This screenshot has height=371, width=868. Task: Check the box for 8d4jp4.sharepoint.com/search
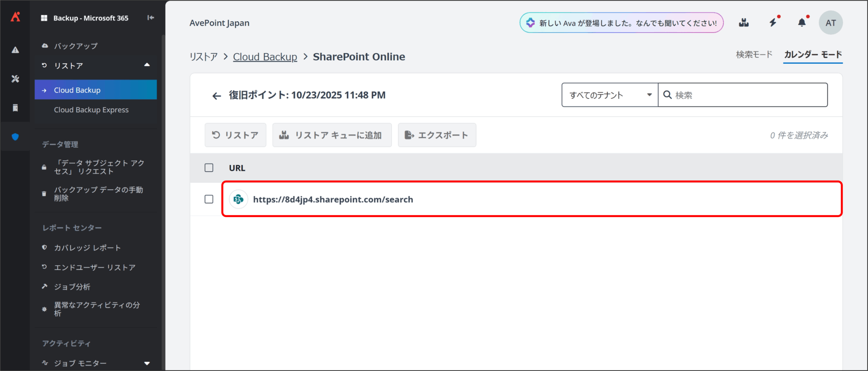[209, 199]
